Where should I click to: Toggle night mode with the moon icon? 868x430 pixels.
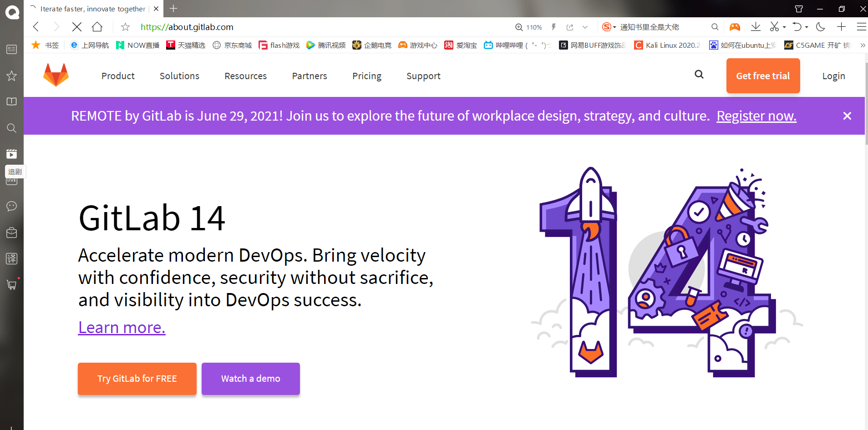point(820,27)
